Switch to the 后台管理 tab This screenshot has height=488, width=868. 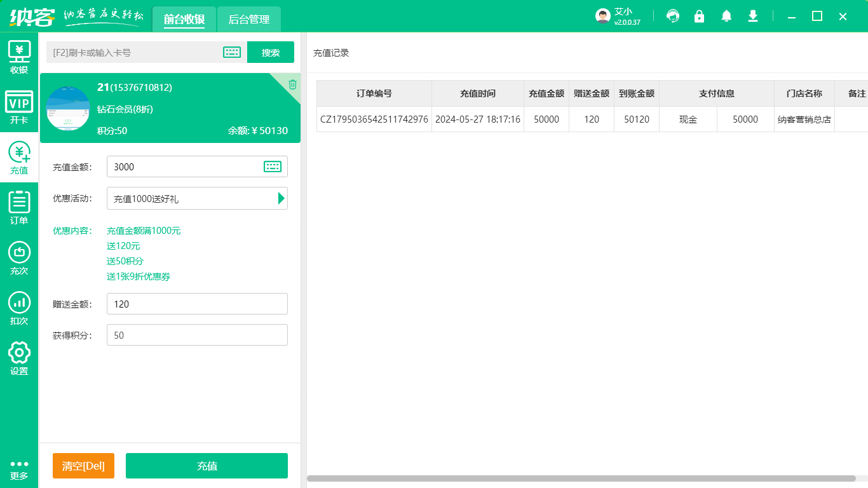[x=248, y=19]
